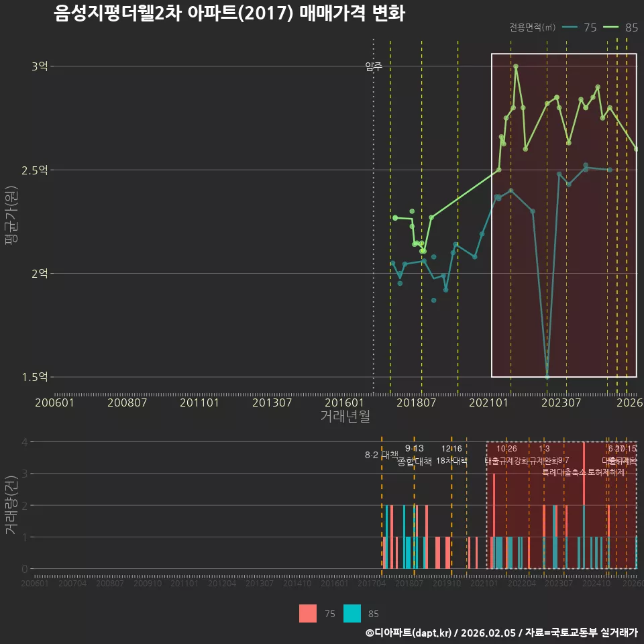The height and width of the screenshot is (644, 644).
Task: Click '201307' on the price chart x-axis
Action: click(272, 402)
